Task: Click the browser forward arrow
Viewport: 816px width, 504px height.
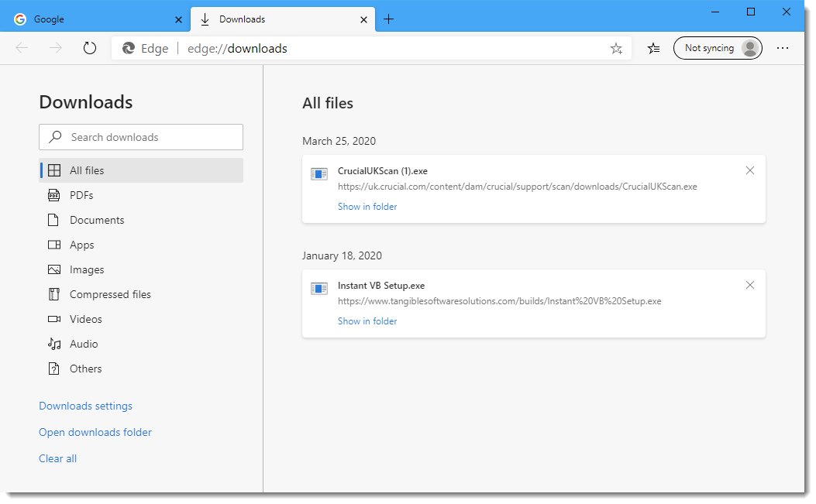Action: [x=55, y=48]
